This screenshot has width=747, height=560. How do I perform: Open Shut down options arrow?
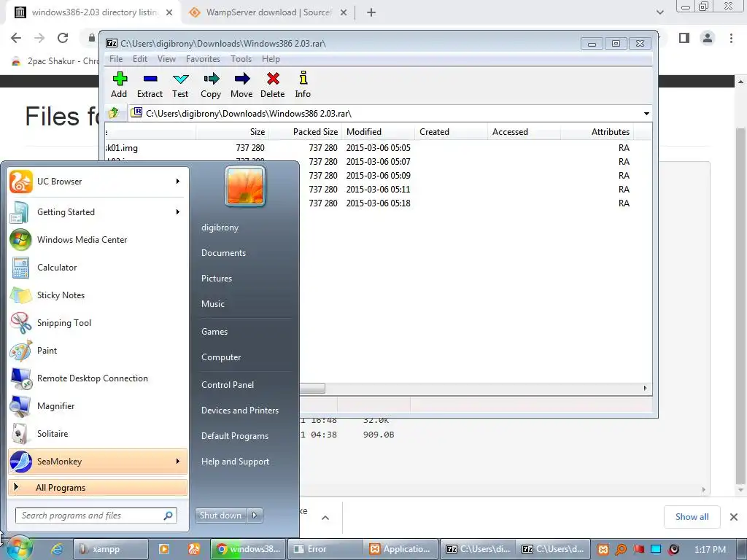click(x=255, y=516)
